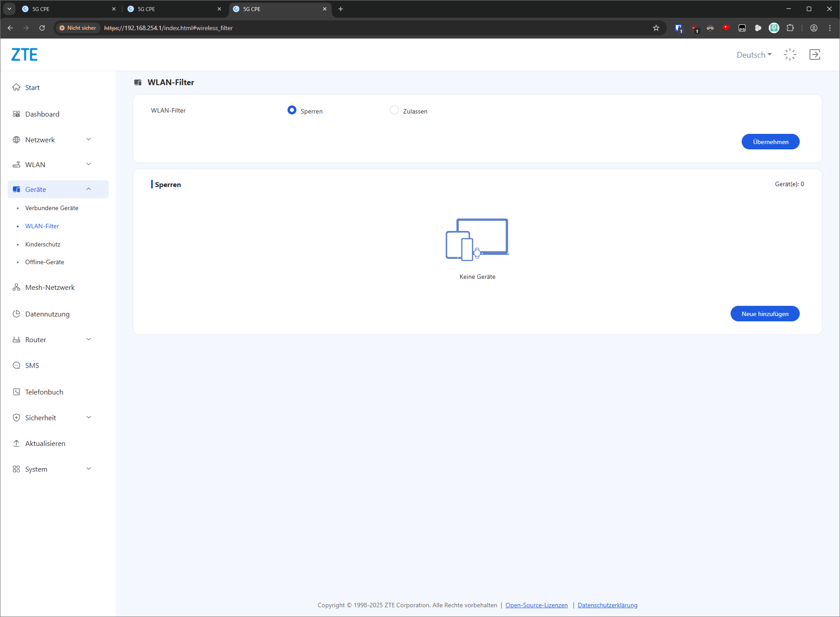Select the Sperren radio button
Viewport: 840px width, 617px height.
(292, 110)
